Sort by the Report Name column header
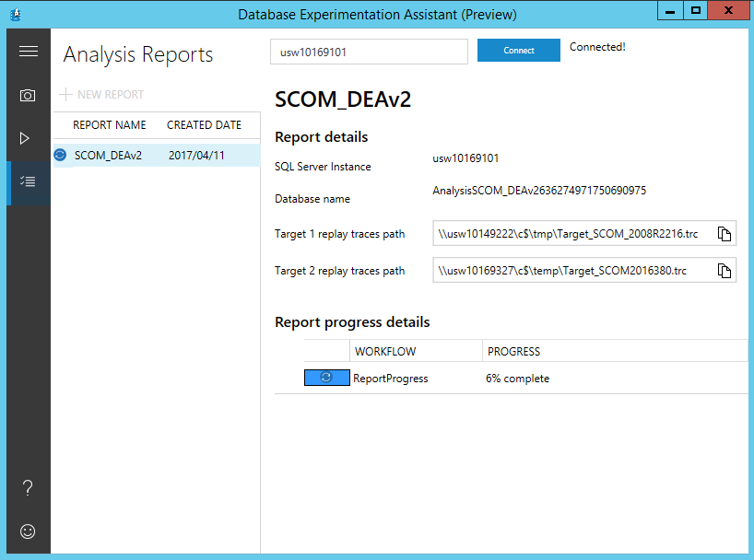The image size is (754, 560). tap(109, 125)
